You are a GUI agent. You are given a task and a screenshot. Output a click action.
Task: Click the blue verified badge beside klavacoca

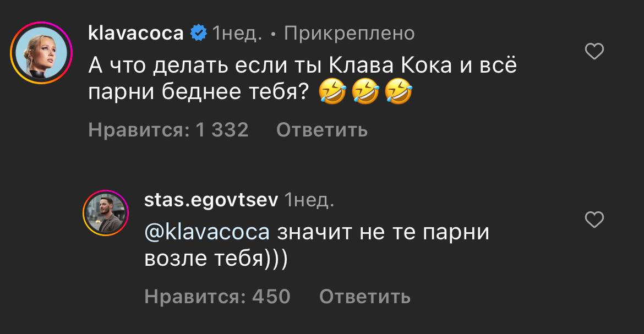click(x=198, y=34)
